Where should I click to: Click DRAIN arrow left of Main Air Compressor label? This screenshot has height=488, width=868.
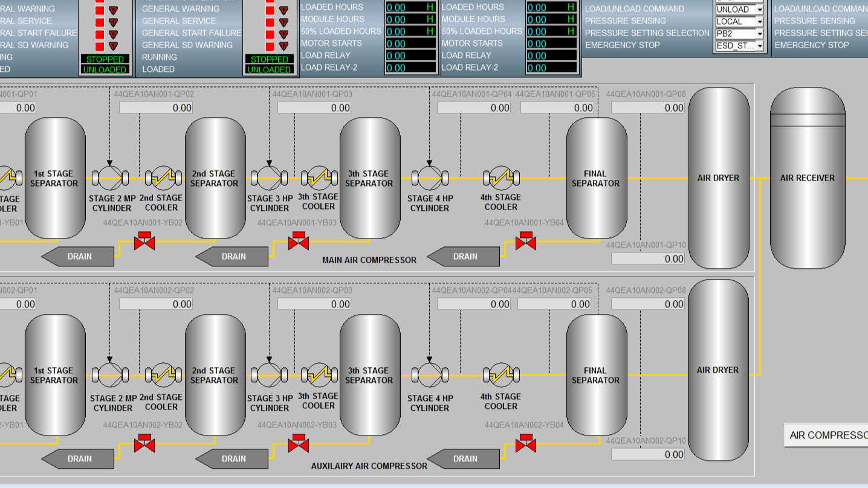coord(233,257)
